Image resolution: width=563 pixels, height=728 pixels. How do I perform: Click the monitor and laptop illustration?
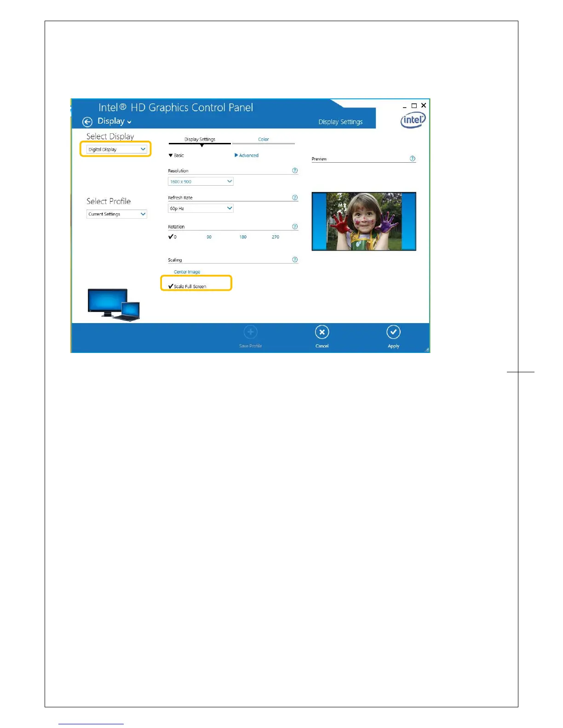pyautogui.click(x=114, y=305)
